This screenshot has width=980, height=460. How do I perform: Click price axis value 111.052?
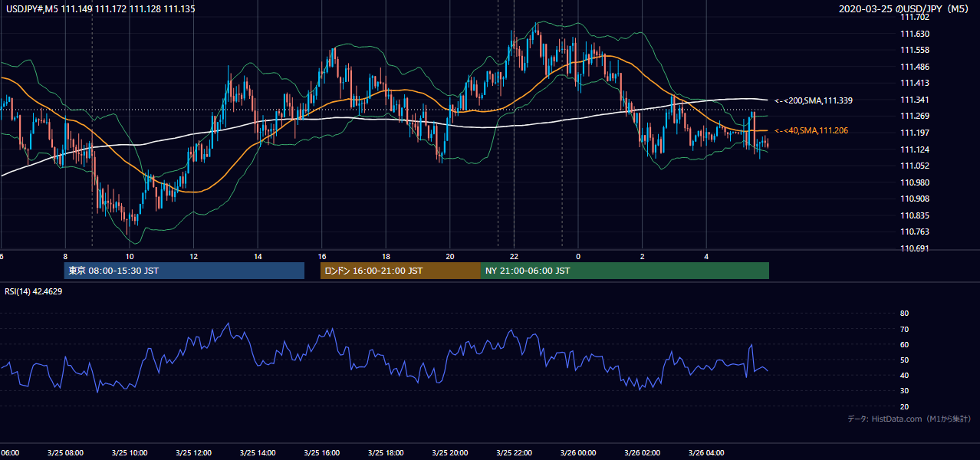point(914,166)
